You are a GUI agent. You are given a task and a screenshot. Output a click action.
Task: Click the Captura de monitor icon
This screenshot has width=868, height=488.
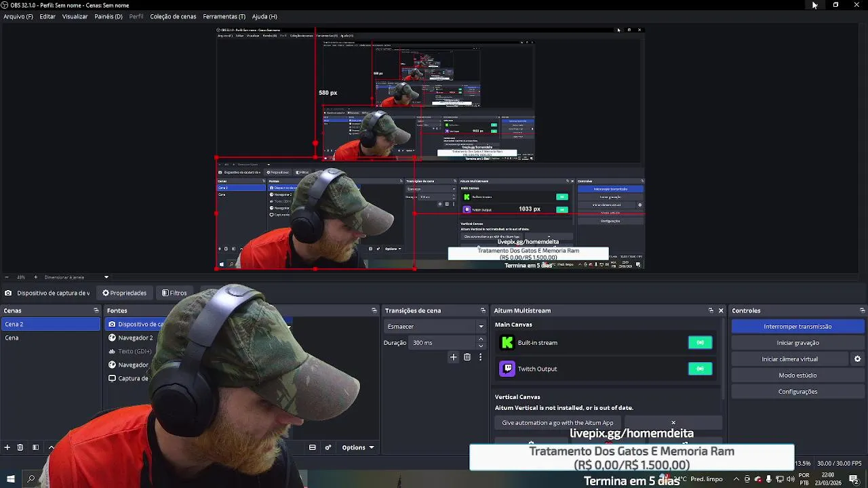pos(112,378)
